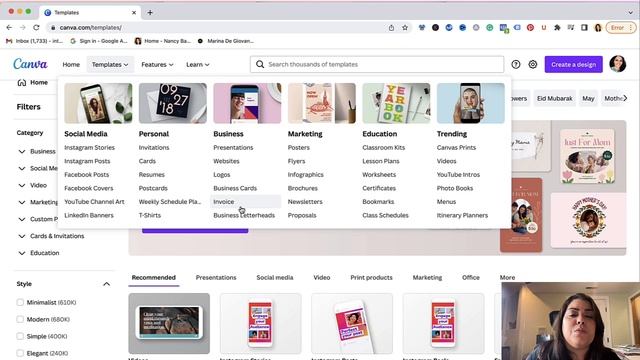Collapse the Style filter section

(x=107, y=284)
